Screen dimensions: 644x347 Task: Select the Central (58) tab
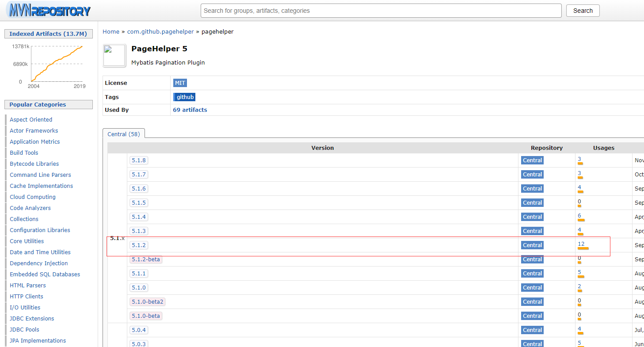tap(123, 134)
